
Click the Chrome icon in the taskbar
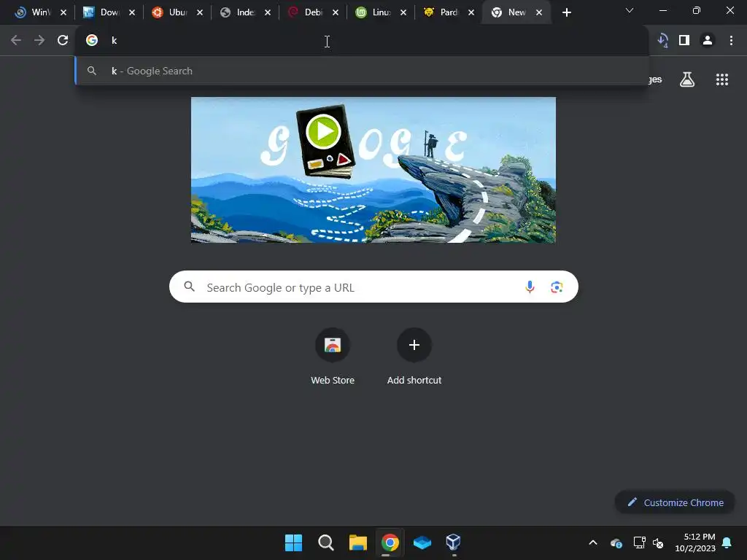(390, 542)
